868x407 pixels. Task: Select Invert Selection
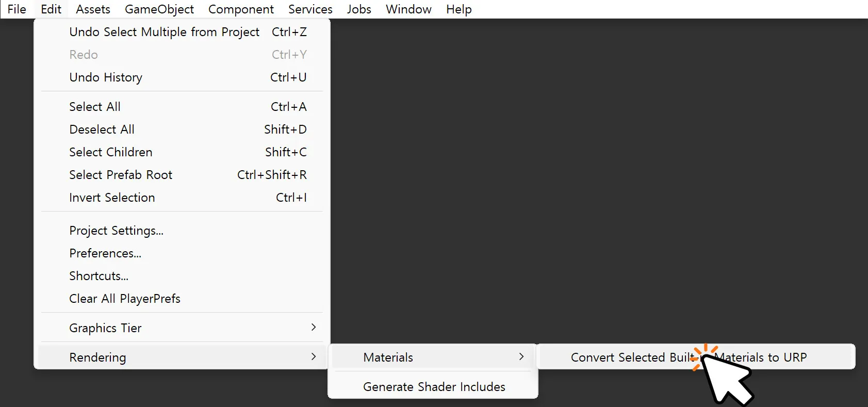pos(112,197)
